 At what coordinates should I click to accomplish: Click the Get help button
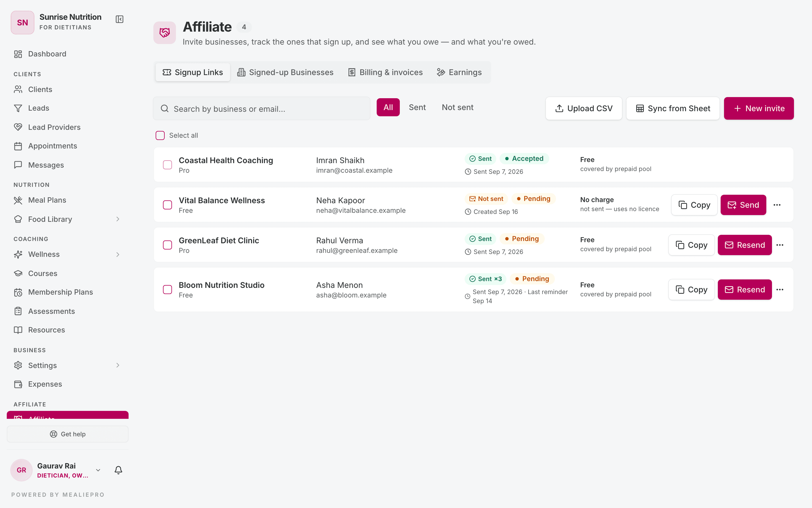point(67,434)
